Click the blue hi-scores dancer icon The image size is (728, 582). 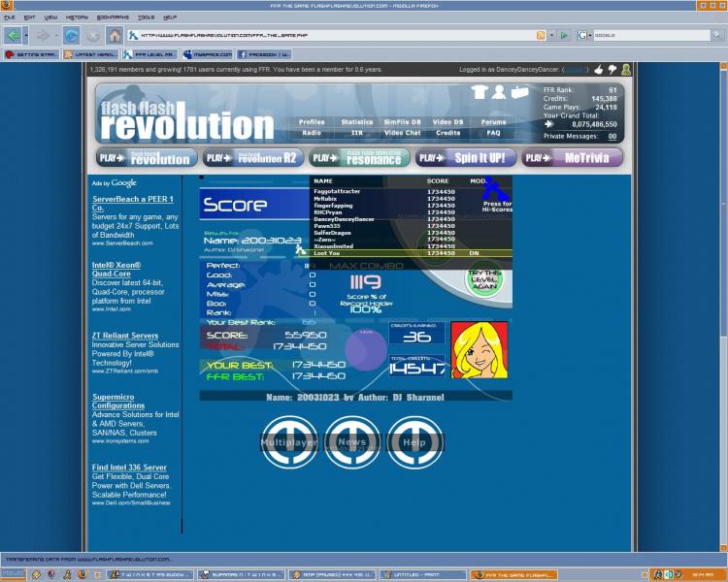(495, 189)
